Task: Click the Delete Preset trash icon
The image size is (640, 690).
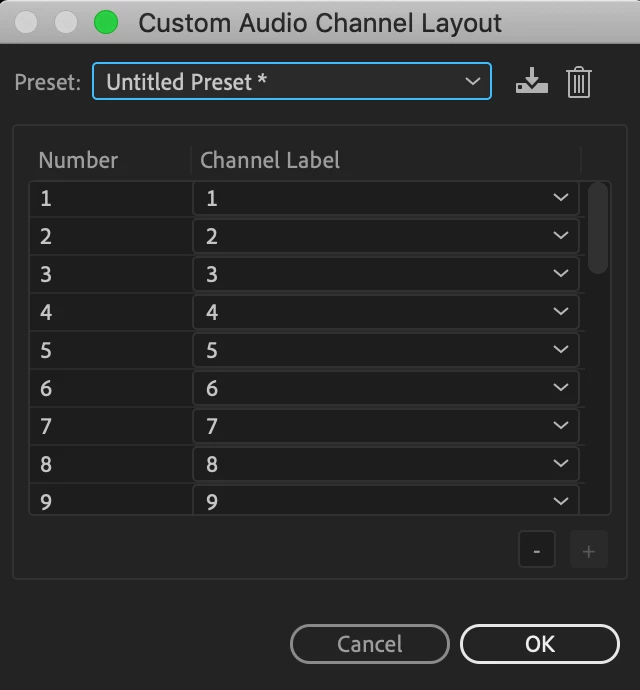Action: pyautogui.click(x=578, y=82)
